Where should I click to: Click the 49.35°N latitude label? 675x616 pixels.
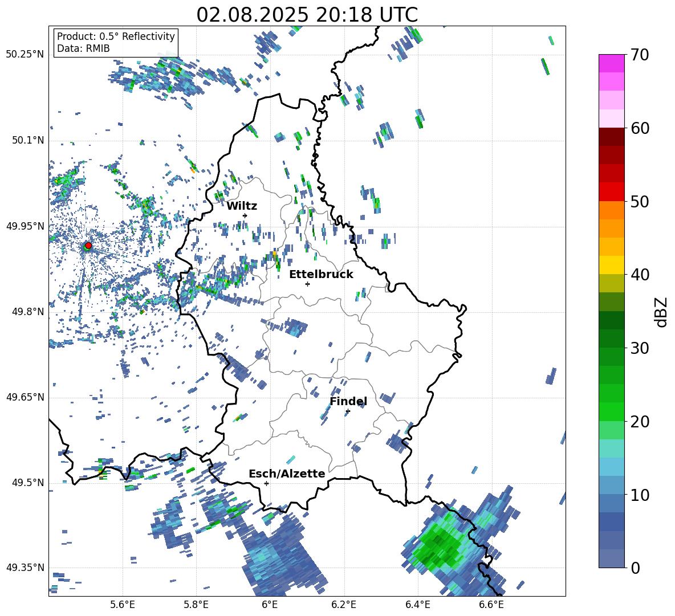25,568
